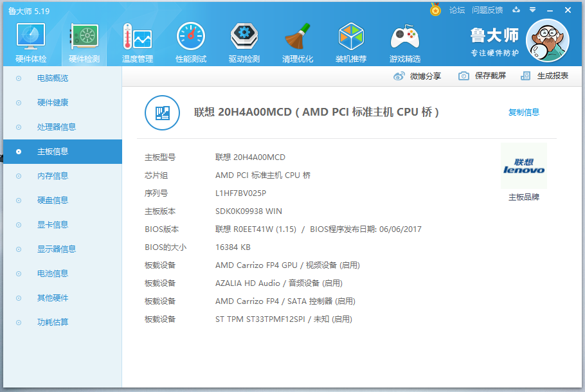Select 电脑概览 in sidebar

[63, 78]
